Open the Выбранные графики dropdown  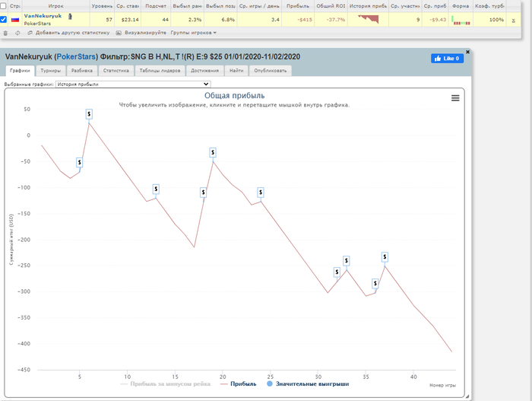tap(133, 84)
